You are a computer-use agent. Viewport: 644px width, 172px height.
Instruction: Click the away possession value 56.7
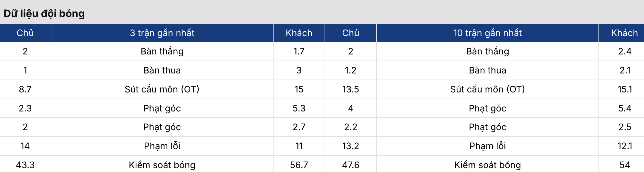tap(299, 165)
